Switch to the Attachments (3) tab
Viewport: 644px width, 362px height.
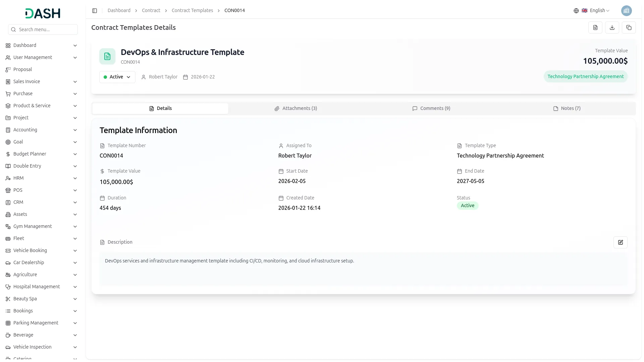click(x=296, y=108)
